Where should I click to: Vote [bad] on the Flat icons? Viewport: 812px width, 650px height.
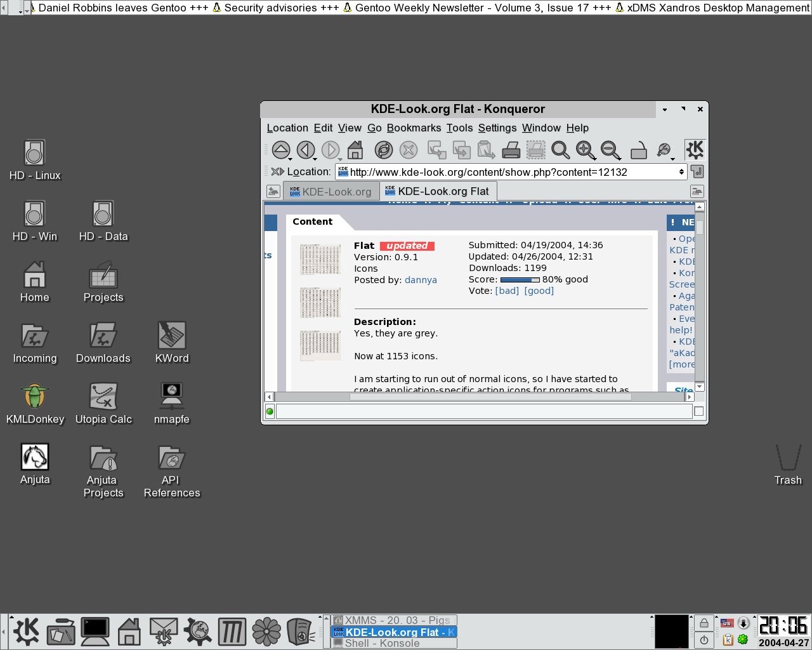coord(507,291)
